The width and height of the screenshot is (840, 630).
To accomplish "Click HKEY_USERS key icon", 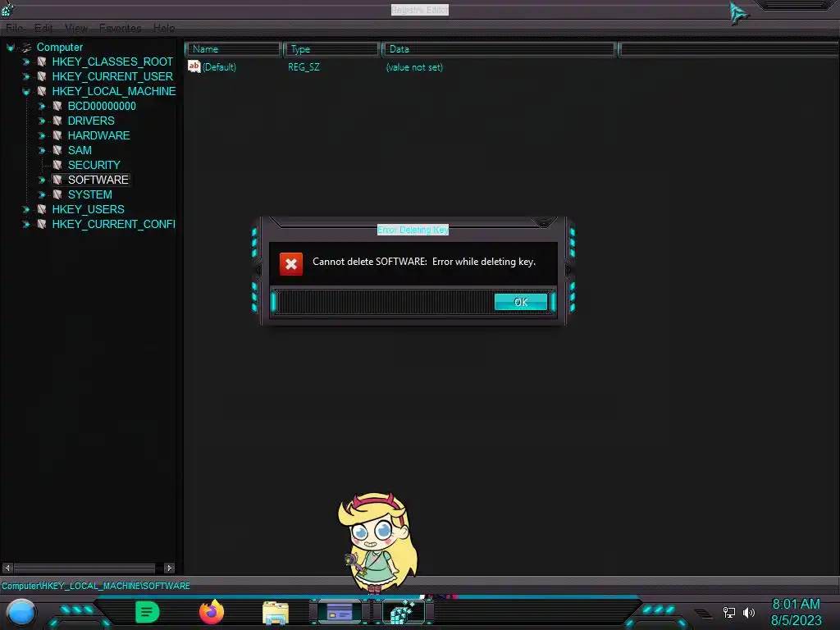I will pos(42,209).
